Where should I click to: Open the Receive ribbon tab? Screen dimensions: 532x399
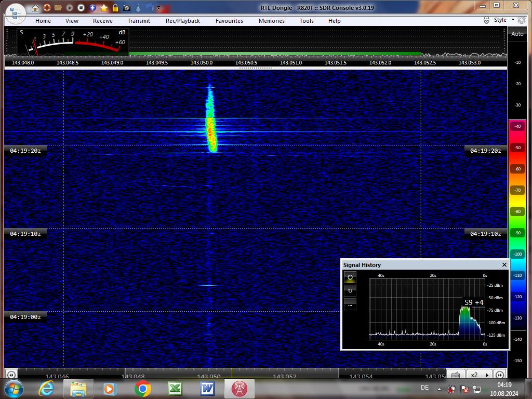103,21
